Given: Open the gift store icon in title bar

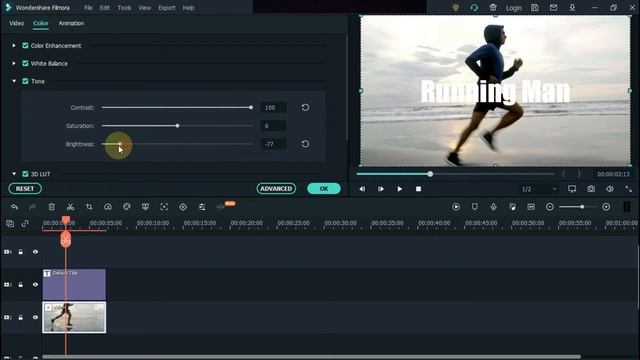Looking at the screenshot, I should coord(493,7).
